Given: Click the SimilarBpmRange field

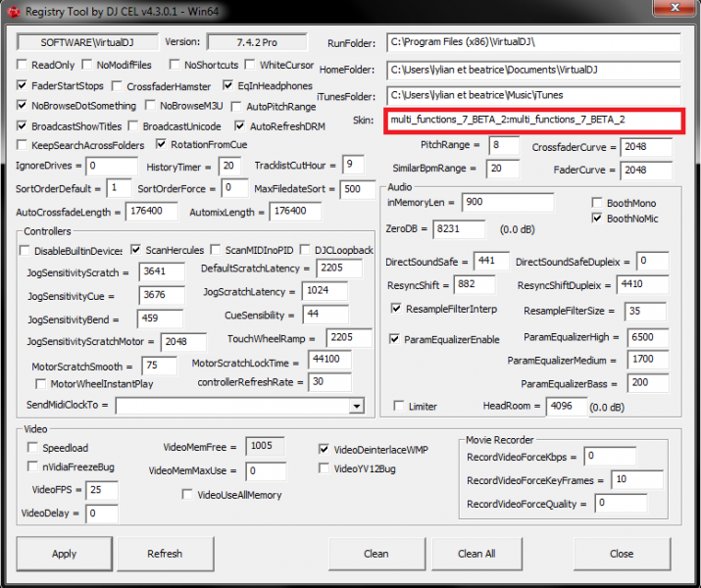Looking at the screenshot, I should [x=503, y=169].
